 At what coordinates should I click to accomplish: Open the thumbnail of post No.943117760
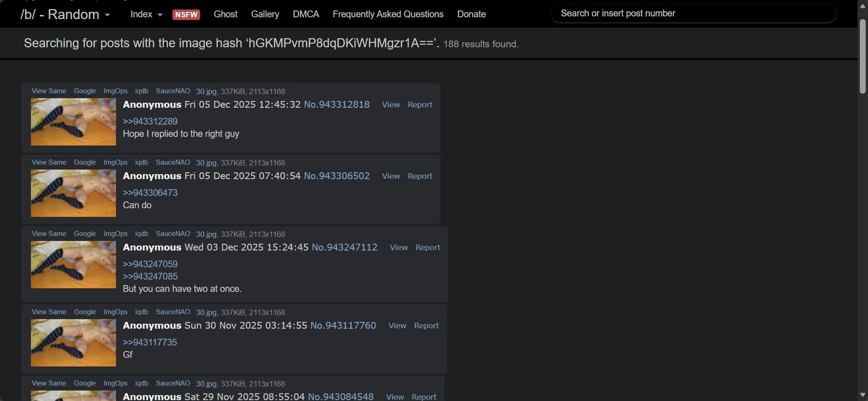[73, 343]
